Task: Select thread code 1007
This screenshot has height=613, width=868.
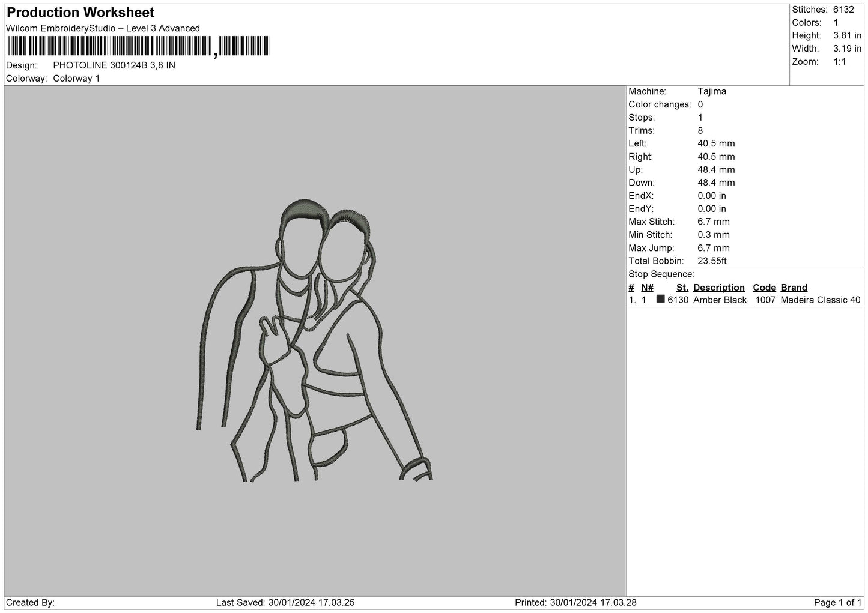Action: 765,300
